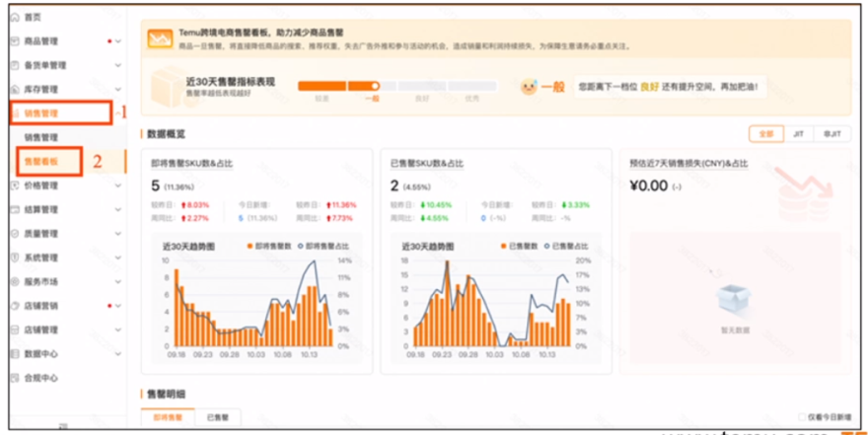Viewport: 868px width, 435px height.
Task: Click the 优秀 segment of the progress bar
Action: (472, 86)
